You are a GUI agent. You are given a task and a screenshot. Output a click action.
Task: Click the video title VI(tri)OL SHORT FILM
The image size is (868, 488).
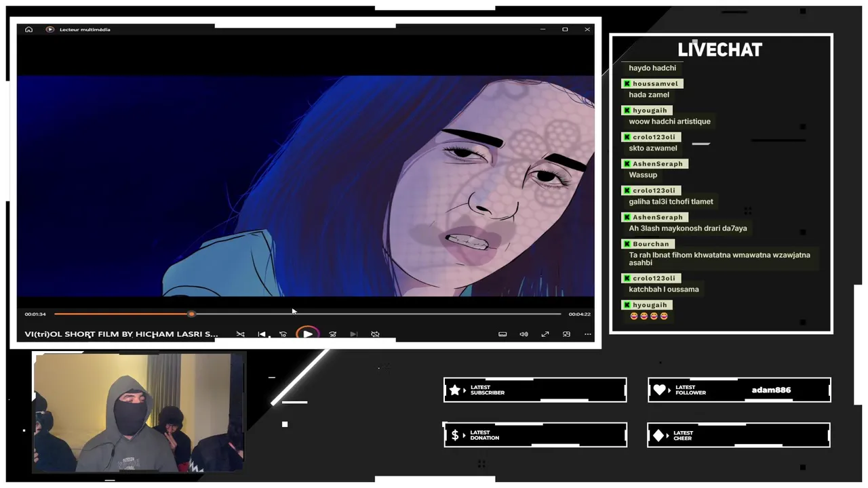[121, 334]
